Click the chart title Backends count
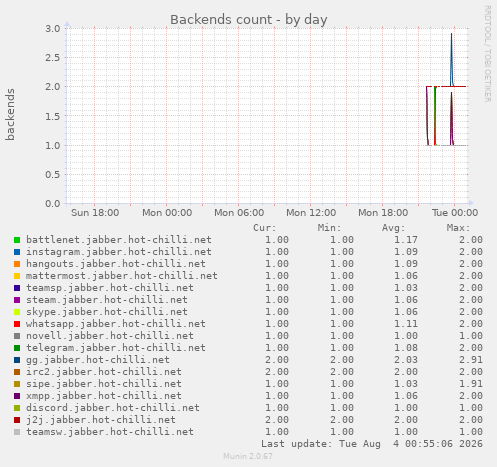497x467 pixels. click(249, 20)
